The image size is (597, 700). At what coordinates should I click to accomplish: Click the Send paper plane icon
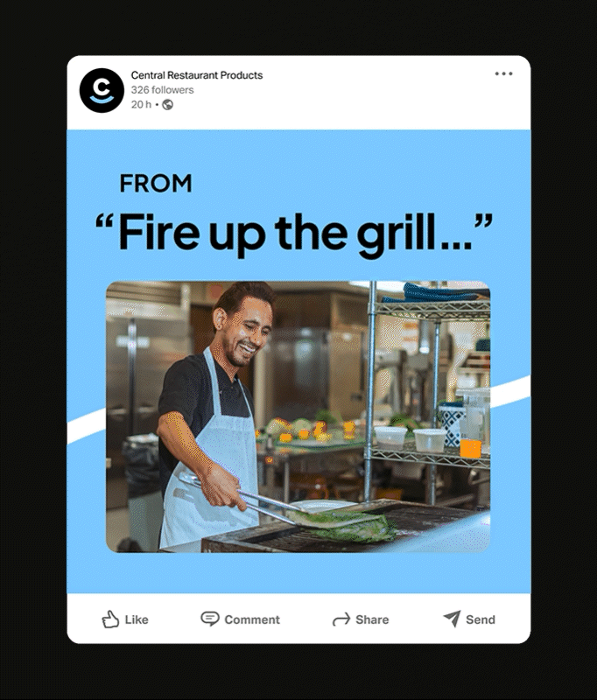coord(452,619)
